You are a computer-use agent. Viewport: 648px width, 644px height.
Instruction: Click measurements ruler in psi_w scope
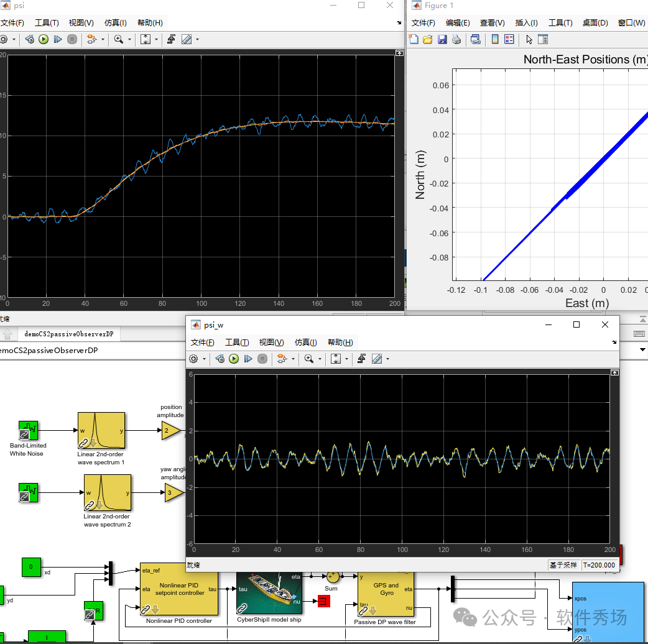coord(377,359)
